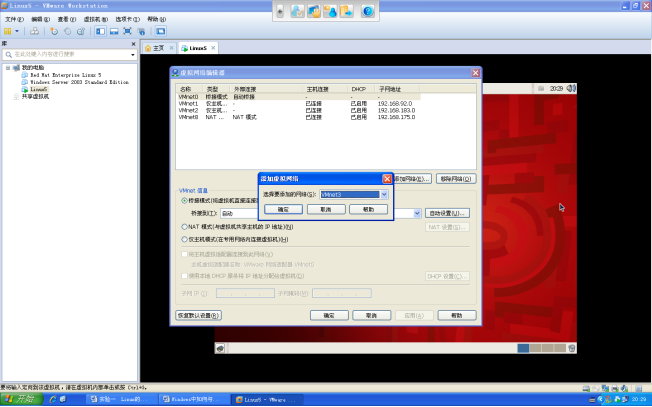
Task: Open the bridge-to adapter dropdown arrow
Action: [417, 213]
